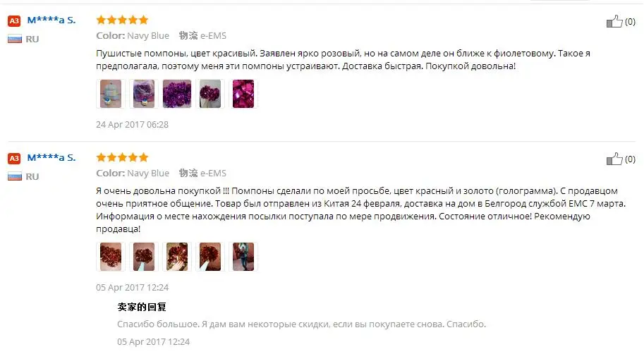Screen dimensions: 644x359
Task: Like the second review with thumbs-up icon
Action: click(x=614, y=159)
